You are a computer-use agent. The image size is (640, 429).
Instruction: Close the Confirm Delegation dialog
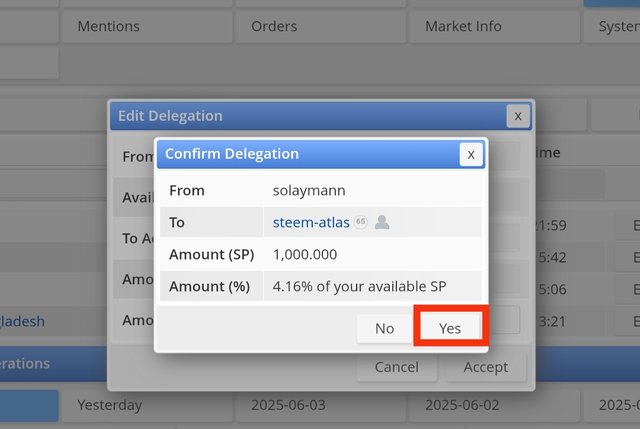click(x=471, y=154)
